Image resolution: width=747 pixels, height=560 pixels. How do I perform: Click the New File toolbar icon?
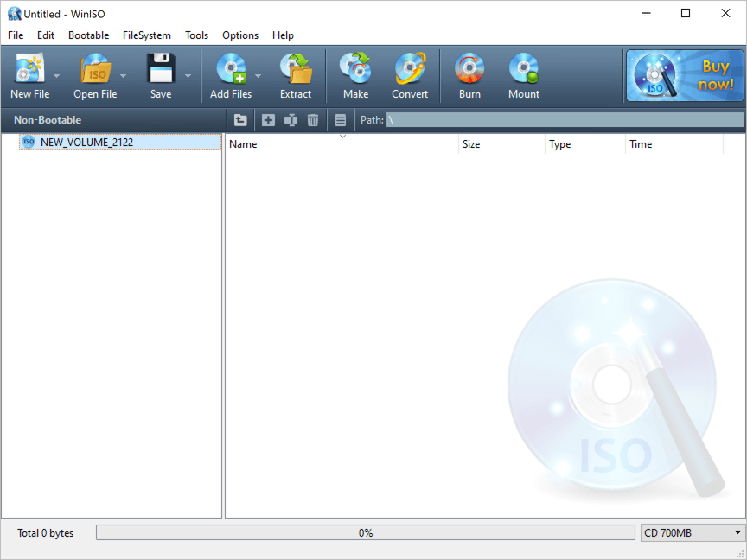[x=29, y=71]
